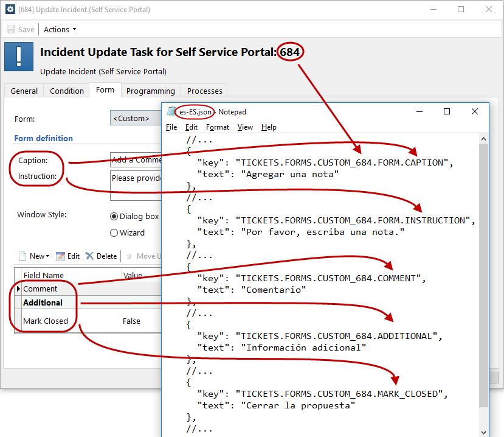Image resolution: width=504 pixels, height=437 pixels.
Task: Click the Save disk icon
Action: (x=11, y=29)
